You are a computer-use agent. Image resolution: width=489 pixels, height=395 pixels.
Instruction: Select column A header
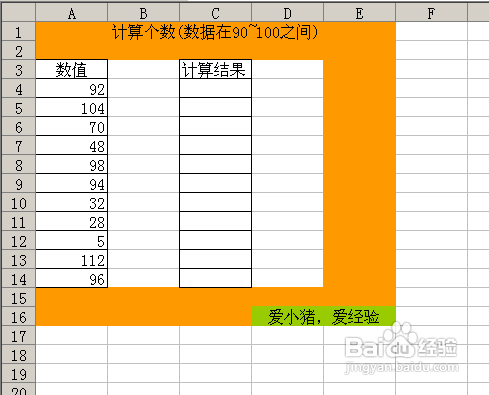coord(72,13)
